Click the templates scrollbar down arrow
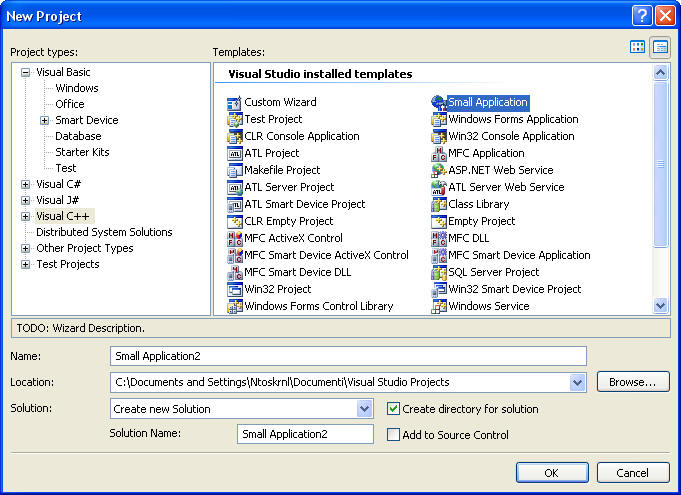 pos(660,306)
